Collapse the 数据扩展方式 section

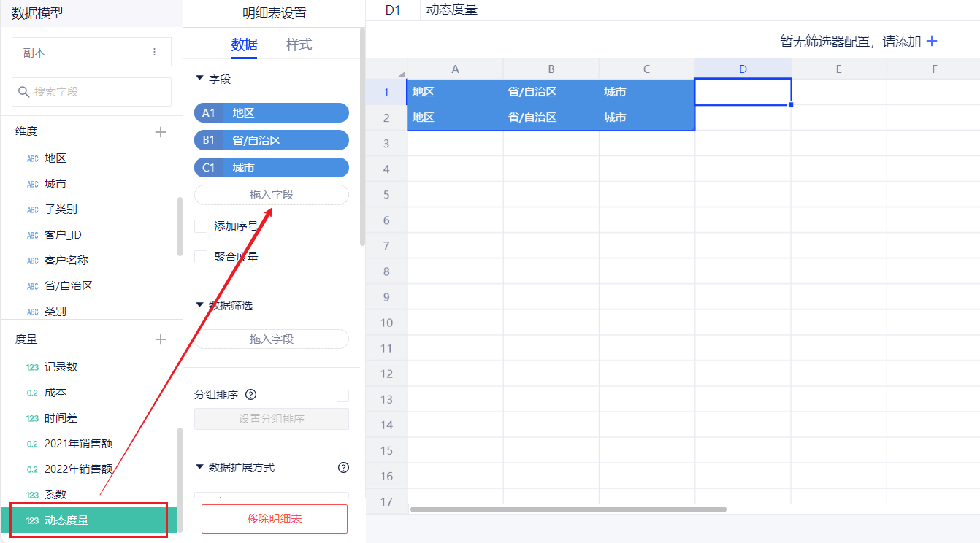click(x=199, y=468)
